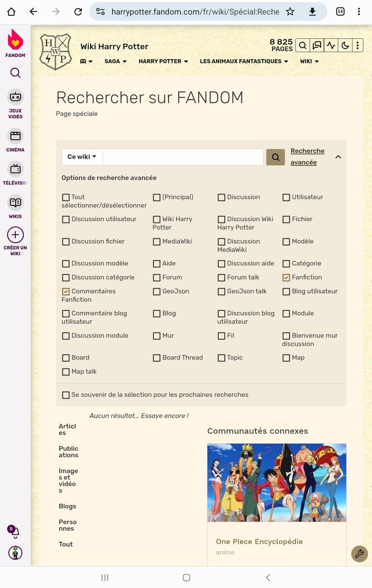
Task: Tick the Forum checkbox
Action: [157, 277]
